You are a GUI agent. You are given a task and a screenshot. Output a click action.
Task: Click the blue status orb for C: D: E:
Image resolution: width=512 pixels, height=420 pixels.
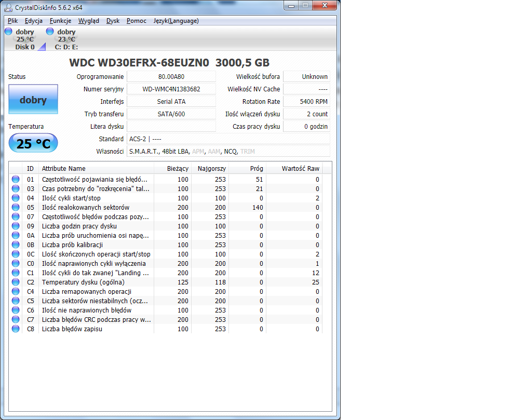point(50,31)
